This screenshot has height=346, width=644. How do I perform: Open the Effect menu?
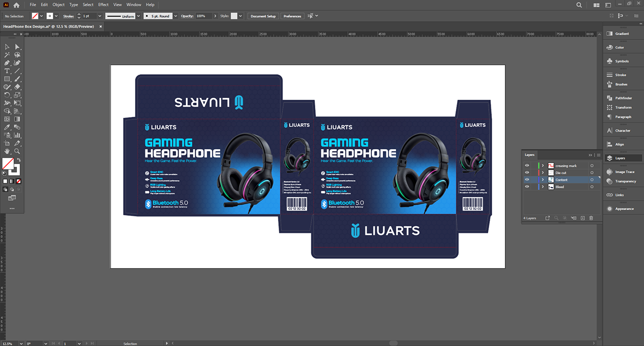[103, 4]
